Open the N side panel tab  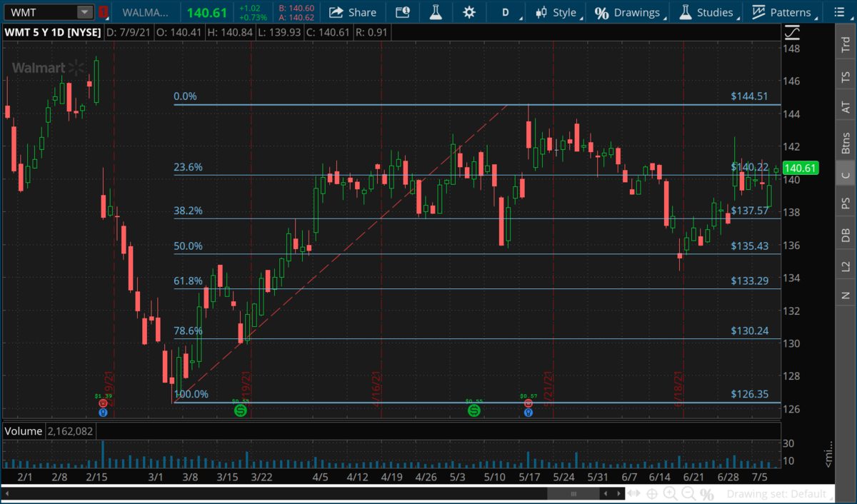[x=846, y=294]
